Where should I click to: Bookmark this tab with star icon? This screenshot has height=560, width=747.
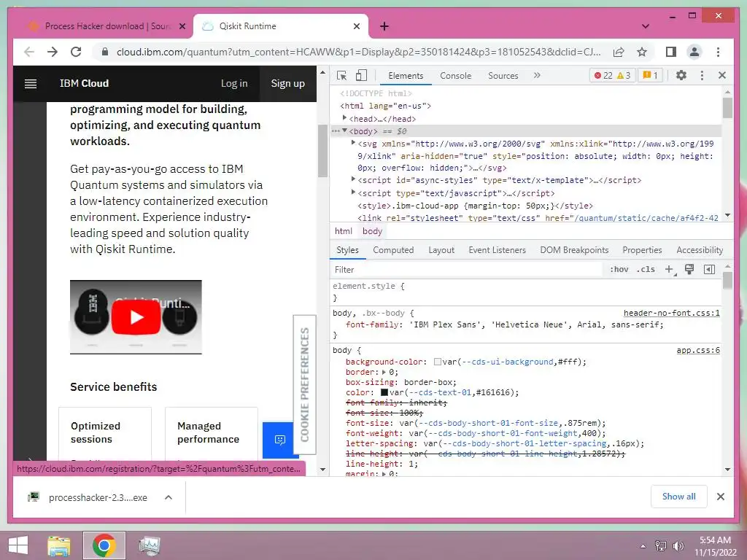coord(642,52)
